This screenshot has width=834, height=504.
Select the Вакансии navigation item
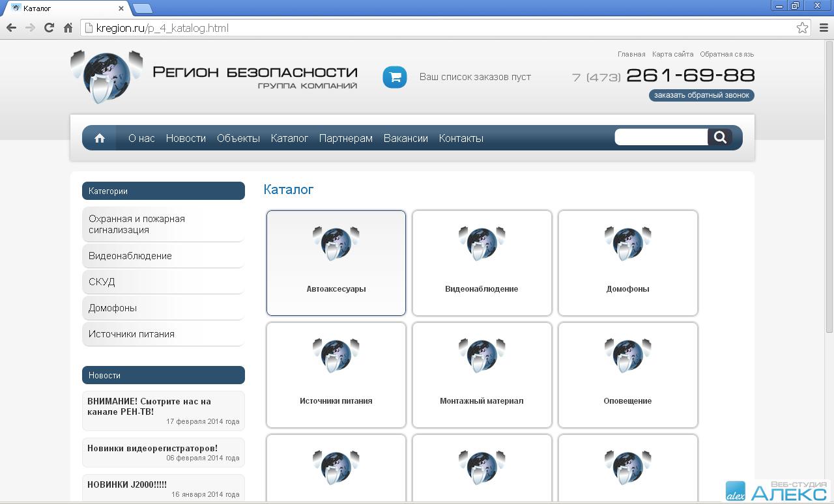405,138
